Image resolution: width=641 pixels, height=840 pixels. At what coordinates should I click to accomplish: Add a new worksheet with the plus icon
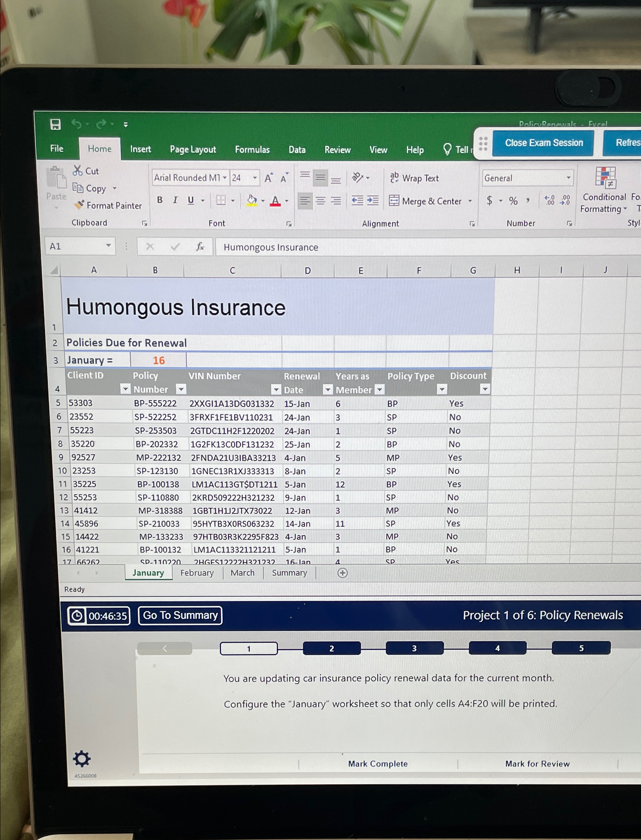tap(343, 573)
